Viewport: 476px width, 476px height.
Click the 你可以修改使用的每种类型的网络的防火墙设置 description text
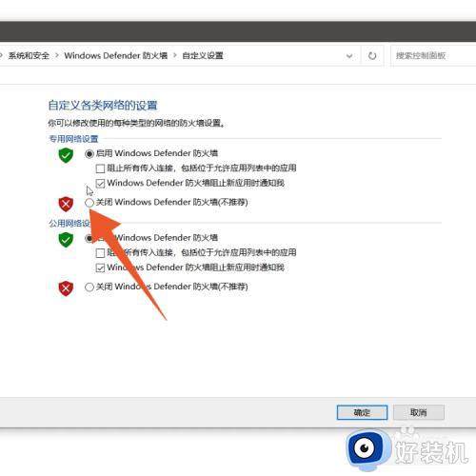point(136,123)
